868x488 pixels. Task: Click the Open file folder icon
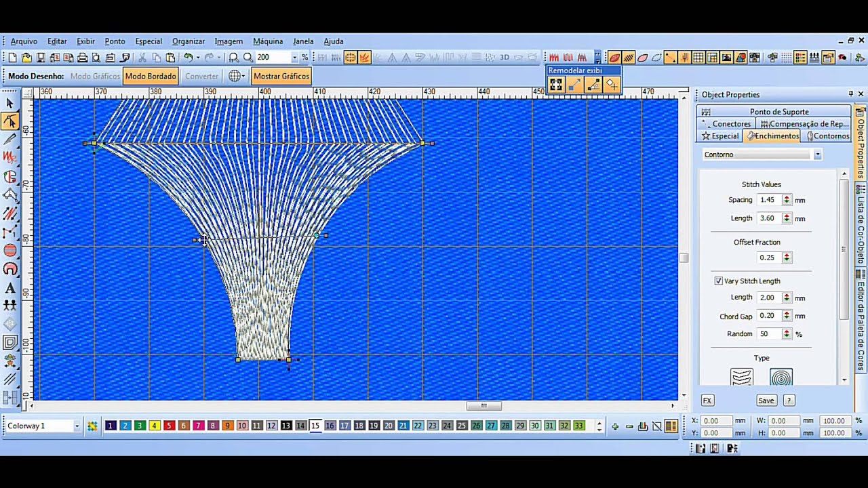[26, 58]
